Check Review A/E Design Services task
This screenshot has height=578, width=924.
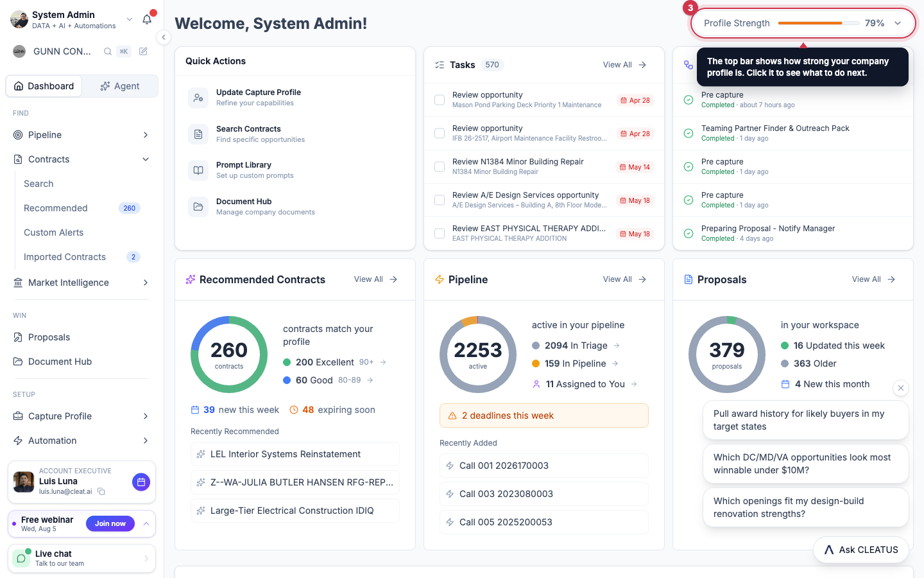440,200
